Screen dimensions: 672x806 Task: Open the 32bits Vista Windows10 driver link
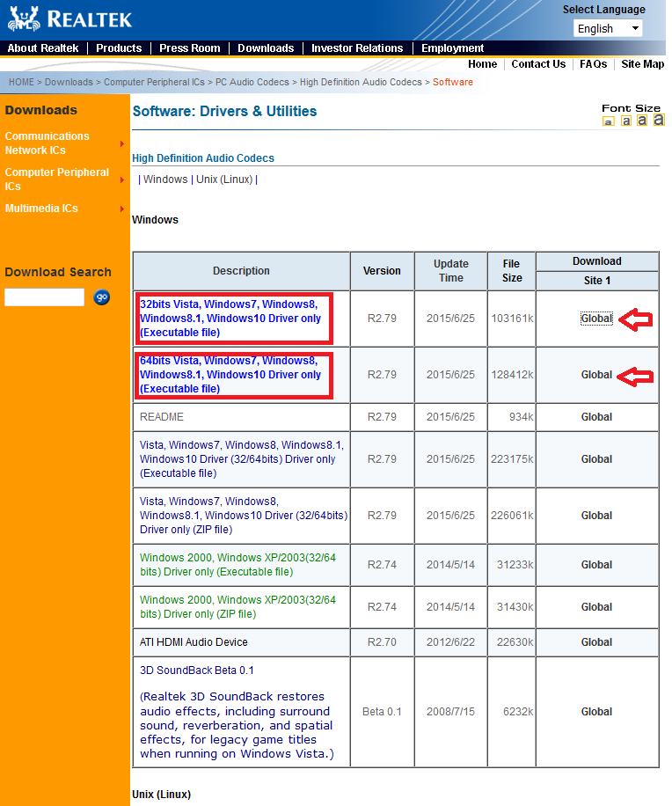click(230, 319)
